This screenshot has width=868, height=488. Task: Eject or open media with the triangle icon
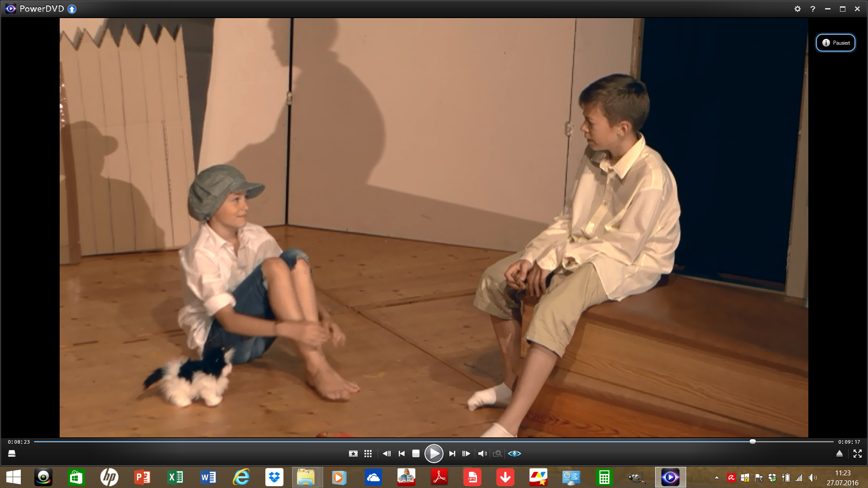(840, 454)
